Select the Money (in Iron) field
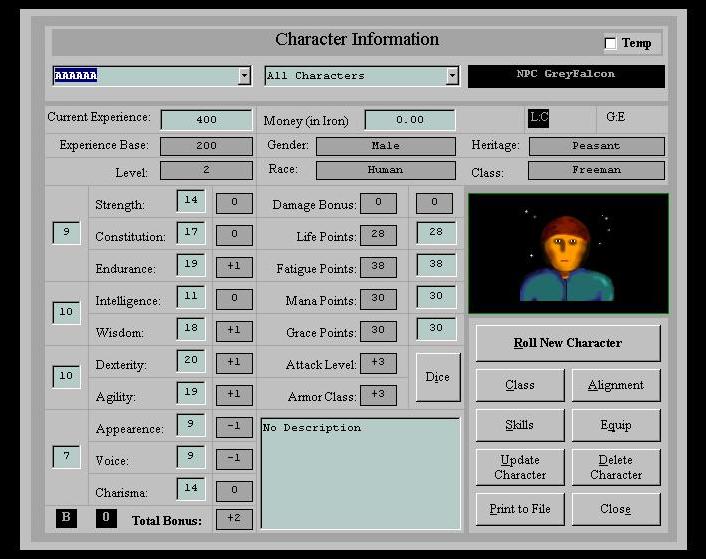706x559 pixels. tap(409, 120)
